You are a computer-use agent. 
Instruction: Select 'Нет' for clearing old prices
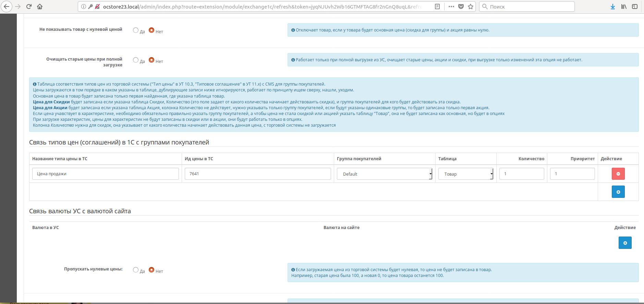pyautogui.click(x=151, y=60)
